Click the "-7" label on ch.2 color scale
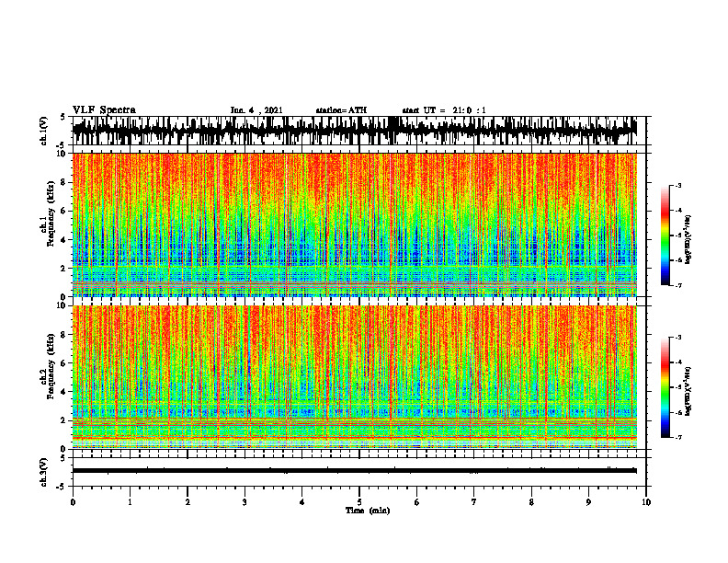This screenshot has height=563, width=728. click(x=678, y=437)
